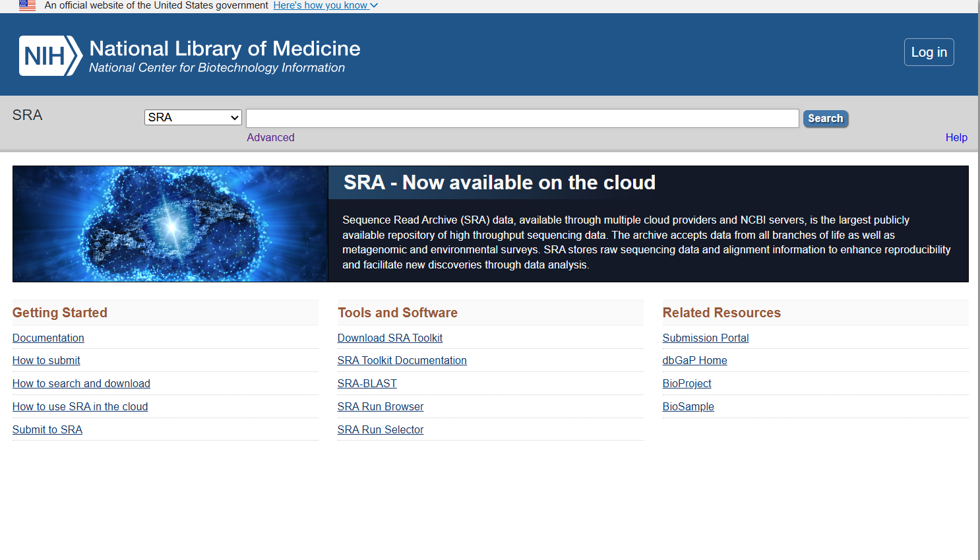The image size is (980, 560).
Task: Focus the SRA search text field
Action: pyautogui.click(x=522, y=118)
